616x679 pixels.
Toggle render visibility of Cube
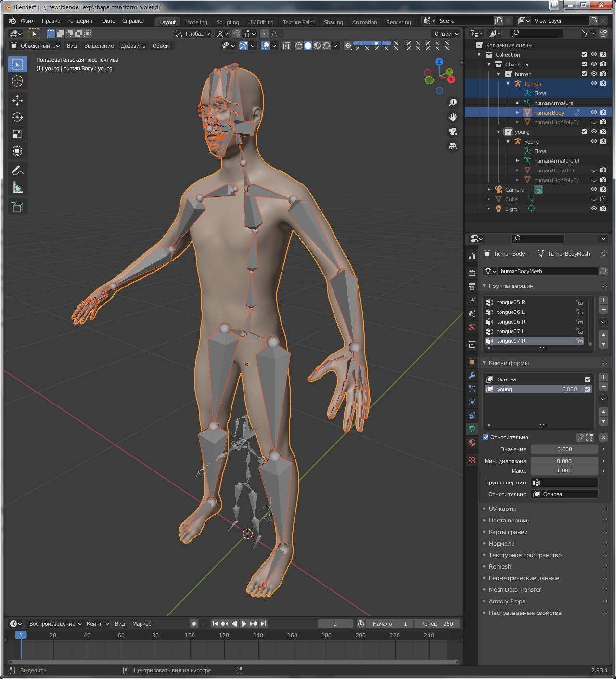[603, 199]
